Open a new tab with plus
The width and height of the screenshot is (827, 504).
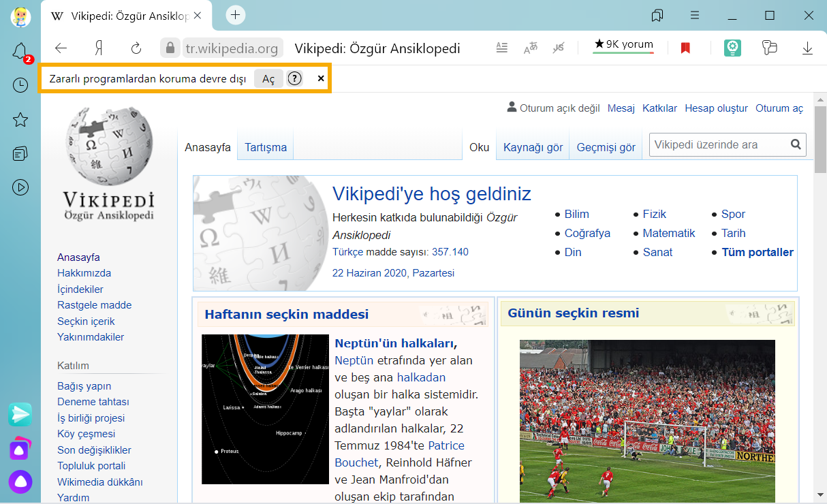(236, 14)
